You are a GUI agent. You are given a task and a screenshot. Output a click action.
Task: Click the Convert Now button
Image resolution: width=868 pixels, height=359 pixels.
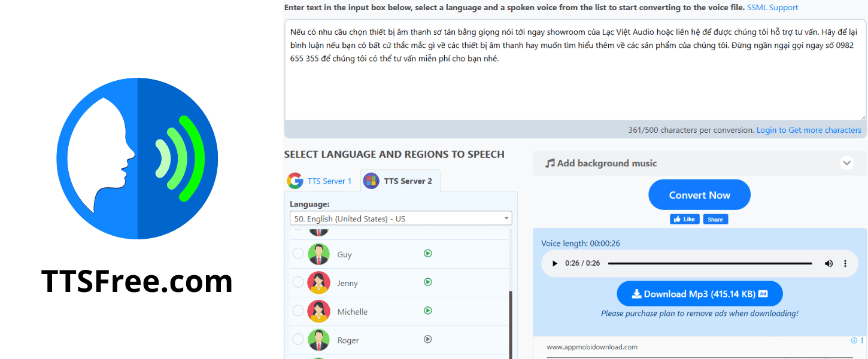click(x=699, y=195)
